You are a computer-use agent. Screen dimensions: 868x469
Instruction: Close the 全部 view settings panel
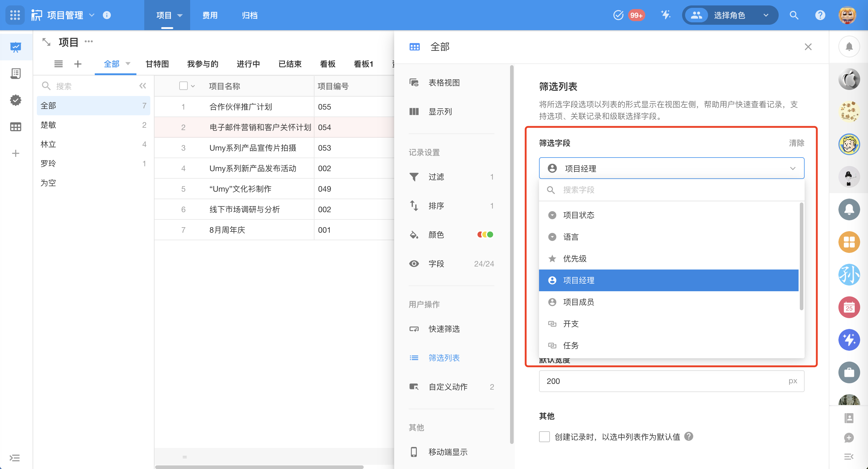[x=808, y=47]
